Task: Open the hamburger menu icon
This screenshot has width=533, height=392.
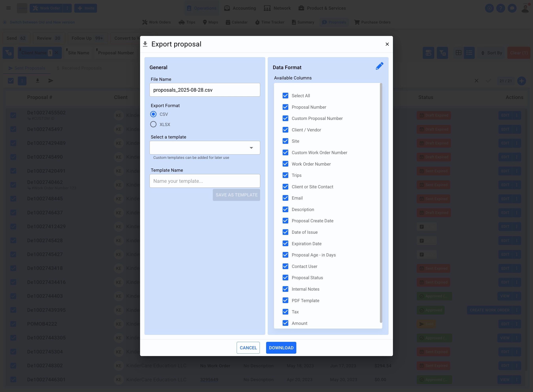Action: [8, 8]
